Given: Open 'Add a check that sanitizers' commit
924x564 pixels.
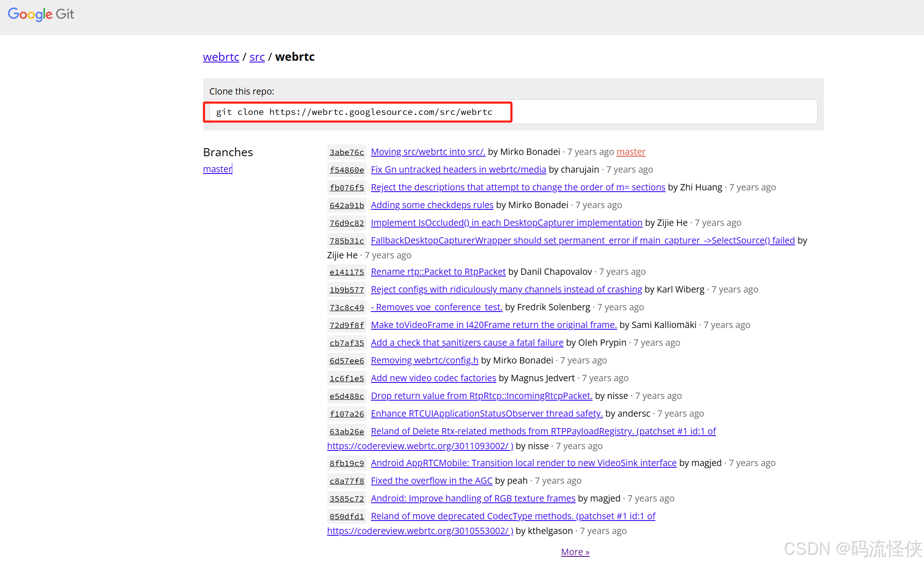Looking at the screenshot, I should click(467, 342).
